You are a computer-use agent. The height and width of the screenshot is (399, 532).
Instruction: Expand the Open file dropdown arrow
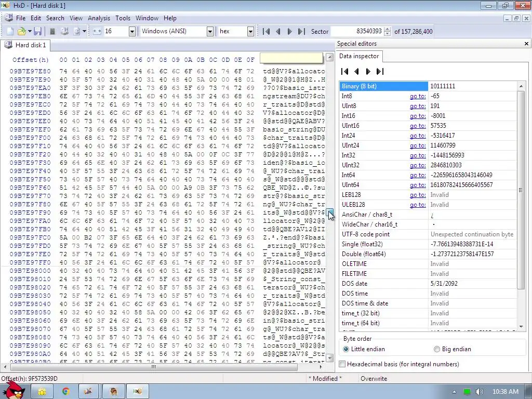coord(30,32)
